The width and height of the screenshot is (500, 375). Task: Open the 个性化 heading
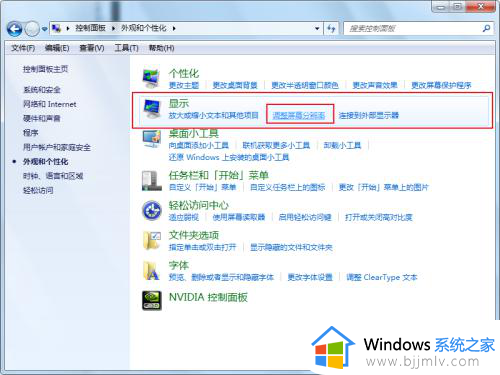184,73
